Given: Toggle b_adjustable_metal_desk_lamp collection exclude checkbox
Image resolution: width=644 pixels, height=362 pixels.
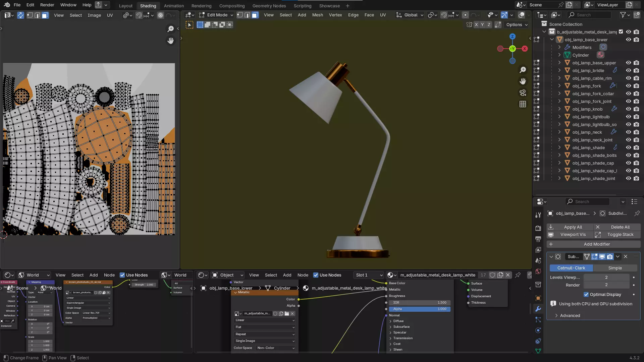Looking at the screenshot, I should 621,32.
